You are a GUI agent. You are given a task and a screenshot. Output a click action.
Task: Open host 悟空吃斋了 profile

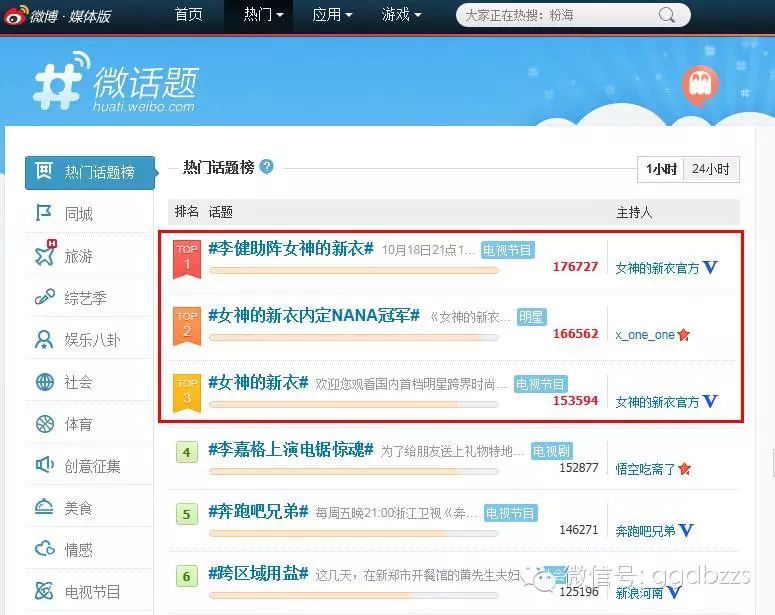tap(646, 469)
